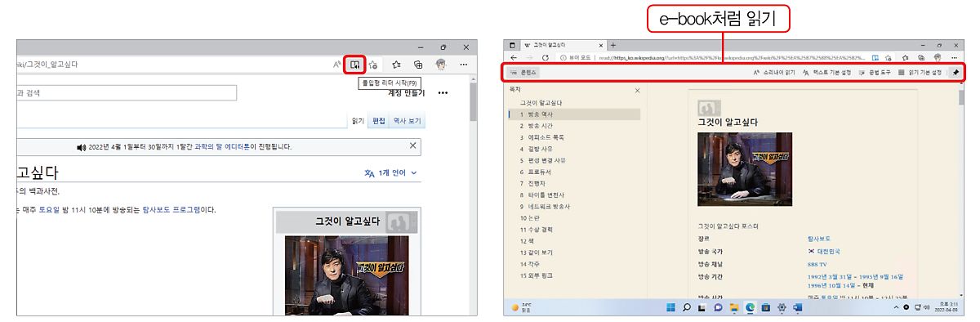Viewport: 980px width, 322px height.
Task: Open 문법 도구 in reader toolbar
Action: tap(875, 73)
